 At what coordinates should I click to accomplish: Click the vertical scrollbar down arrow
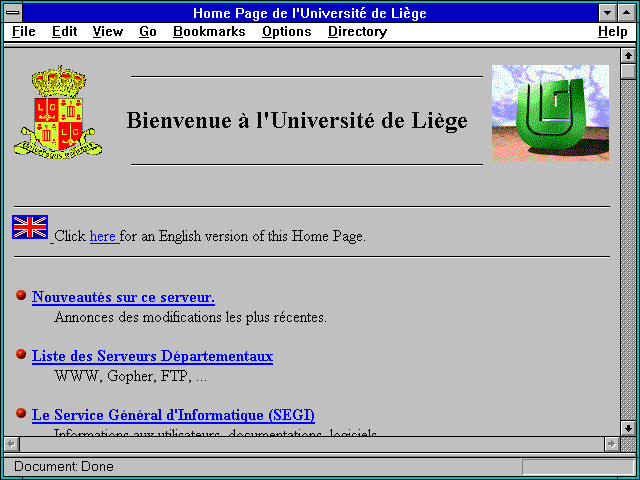pyautogui.click(x=628, y=428)
